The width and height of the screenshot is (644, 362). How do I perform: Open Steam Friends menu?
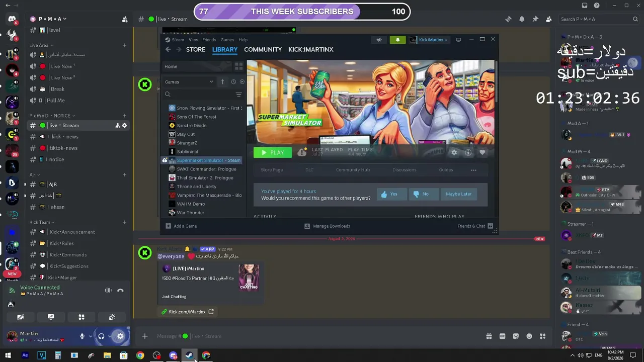209,40
